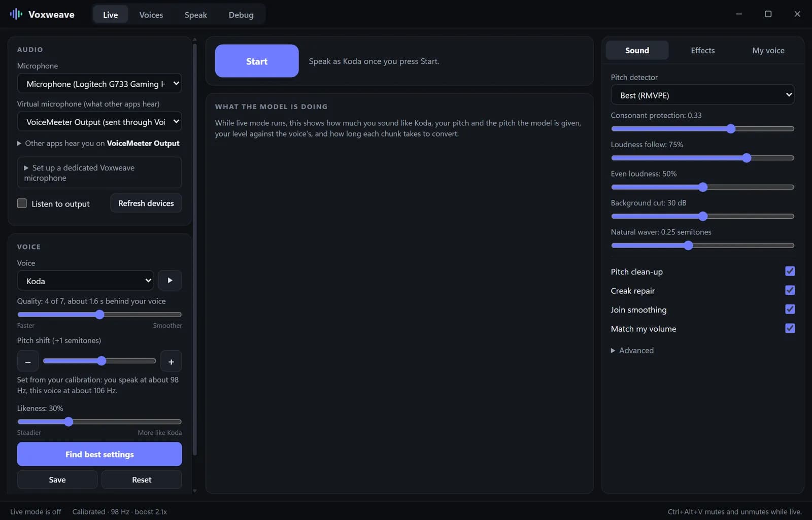Go to the Debug tab

241,15
